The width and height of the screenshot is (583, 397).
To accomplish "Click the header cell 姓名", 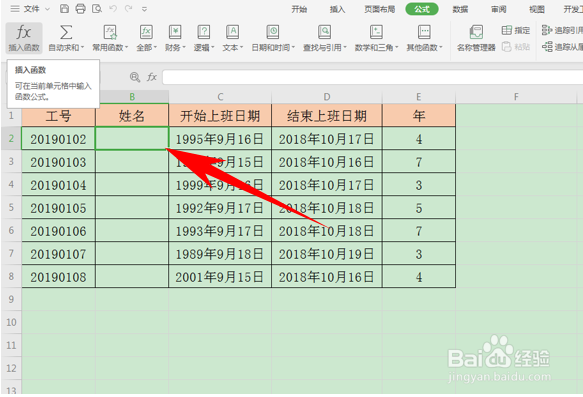I will [132, 116].
